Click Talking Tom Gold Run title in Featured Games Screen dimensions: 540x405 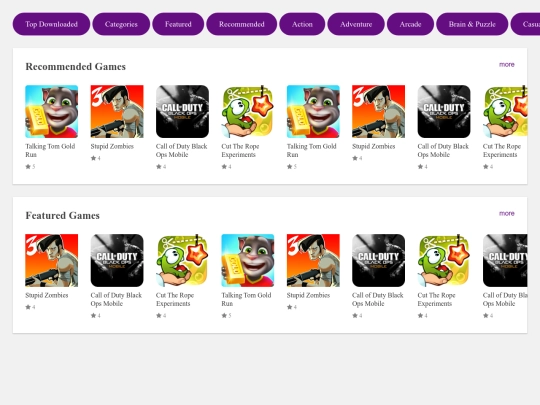[246, 299]
